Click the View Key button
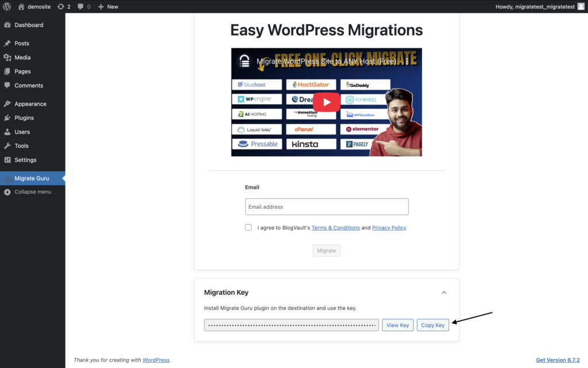 click(x=397, y=325)
